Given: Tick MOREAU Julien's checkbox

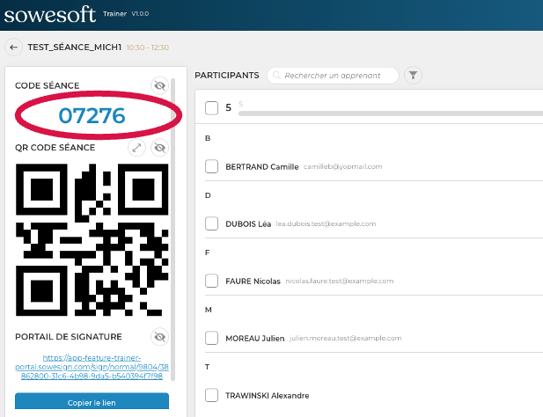Looking at the screenshot, I should coord(211,338).
